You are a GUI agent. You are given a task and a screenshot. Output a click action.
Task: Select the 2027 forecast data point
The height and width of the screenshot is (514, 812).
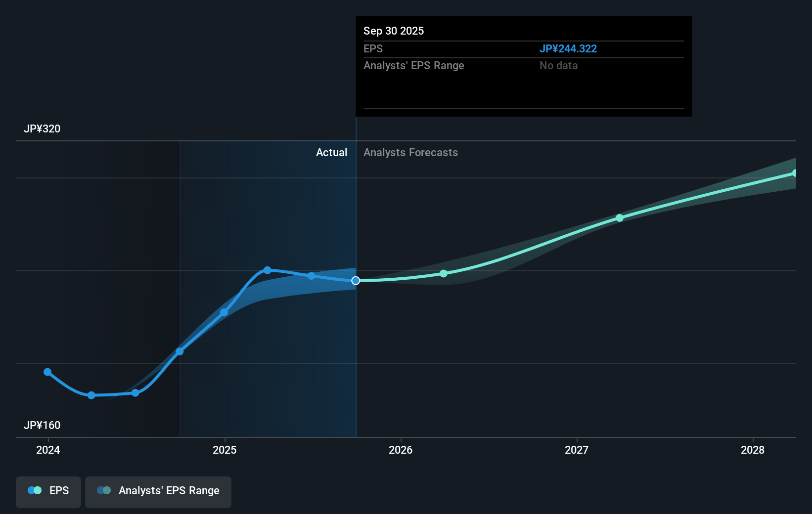click(620, 218)
